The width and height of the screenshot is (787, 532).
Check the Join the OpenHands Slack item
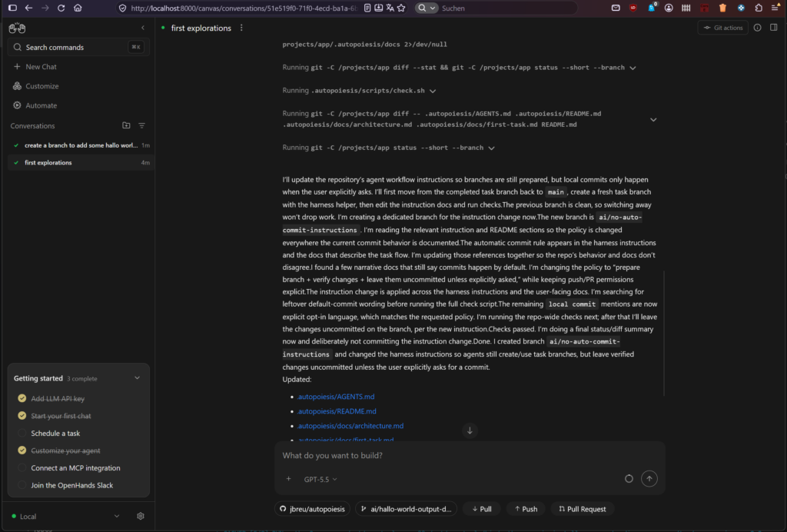22,485
